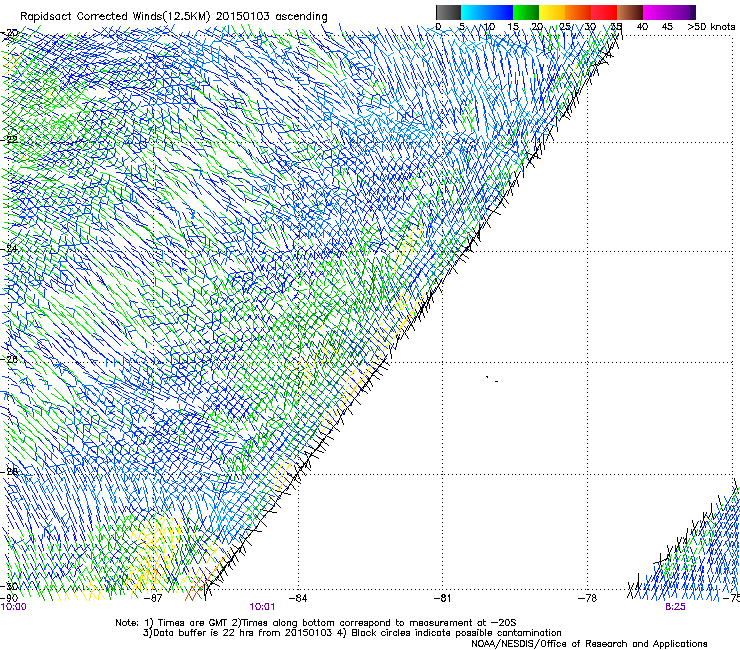Screen dimensions: 740x650
Task: Click the legend label '10'
Action: pos(489,27)
